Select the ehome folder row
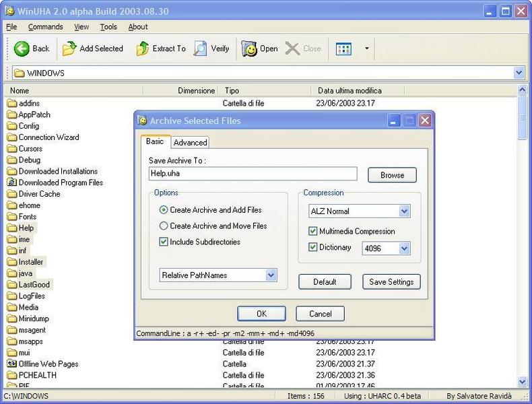Image resolution: width=532 pixels, height=404 pixels. (x=24, y=205)
